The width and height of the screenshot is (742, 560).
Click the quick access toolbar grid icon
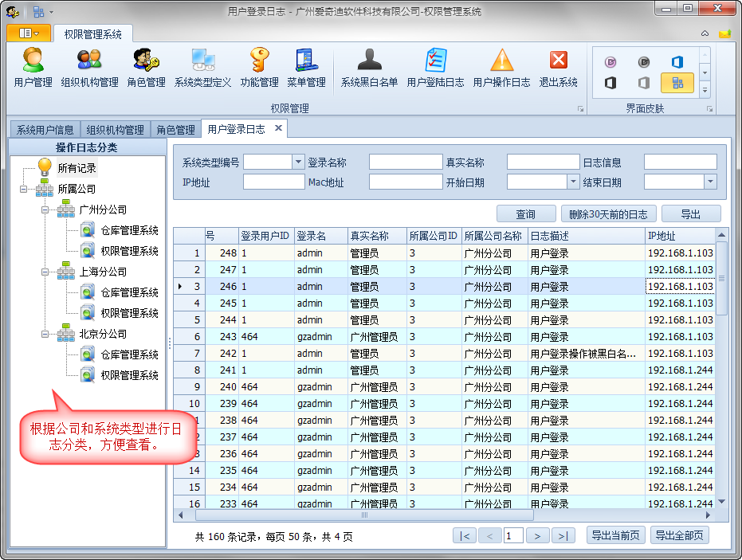pos(39,12)
